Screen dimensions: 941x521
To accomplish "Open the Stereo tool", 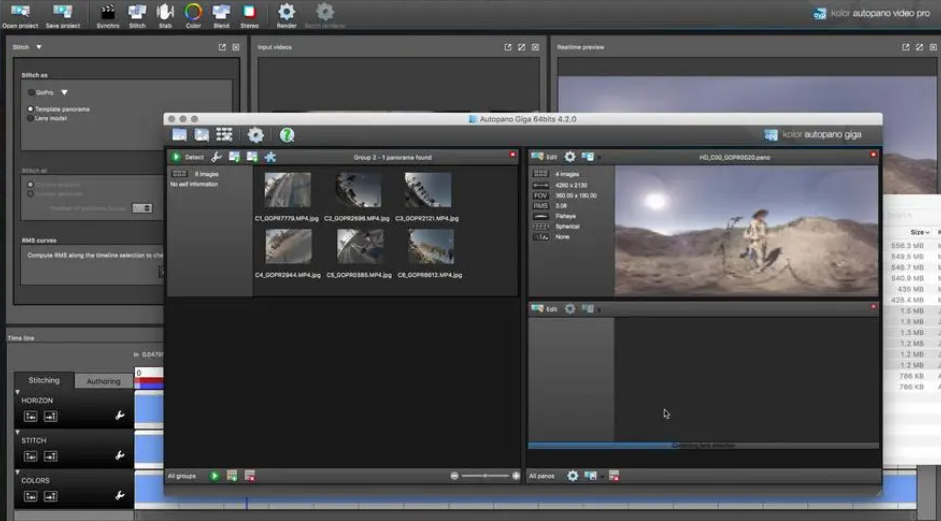I will 249,15.
